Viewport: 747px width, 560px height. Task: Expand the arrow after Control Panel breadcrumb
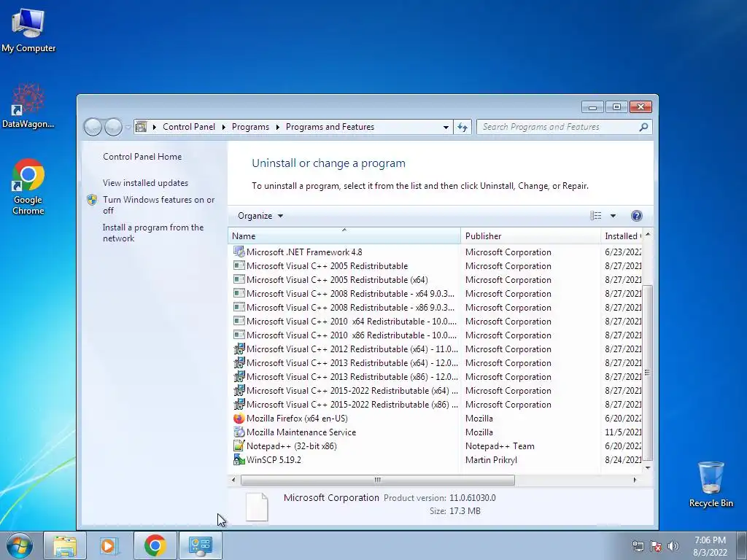pyautogui.click(x=223, y=127)
